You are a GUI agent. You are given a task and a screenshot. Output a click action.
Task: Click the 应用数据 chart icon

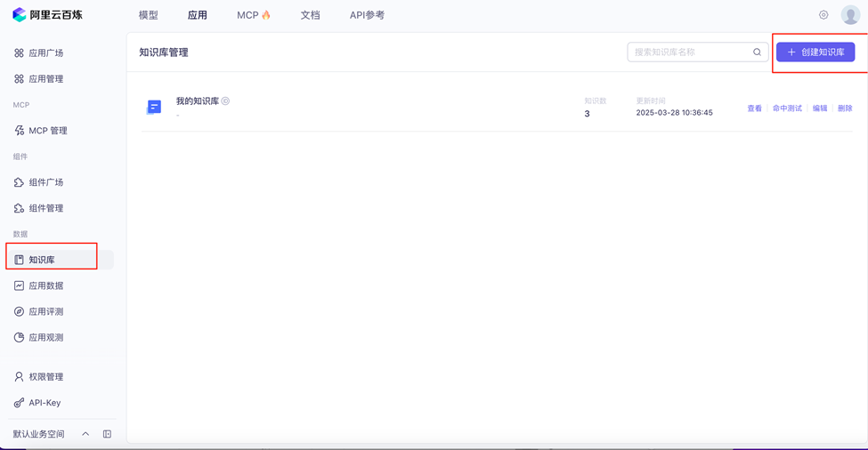(19, 285)
